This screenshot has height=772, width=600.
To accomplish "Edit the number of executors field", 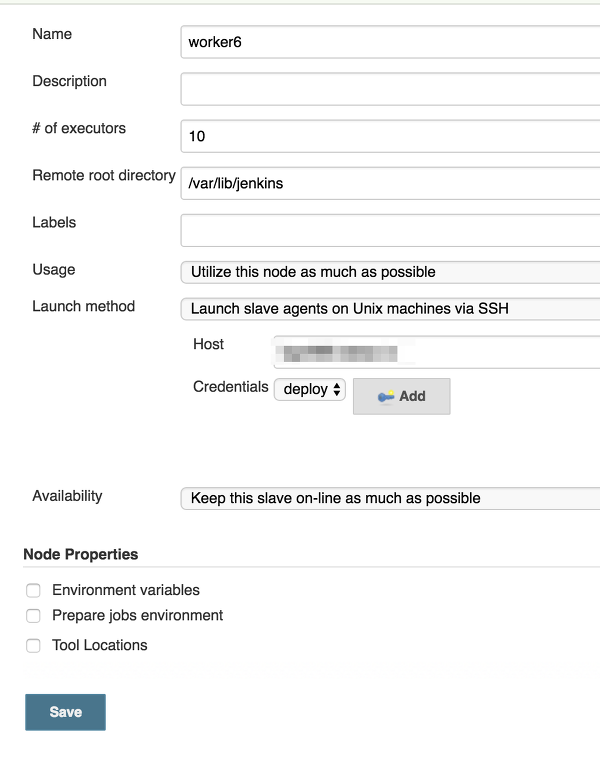I will coord(390,136).
